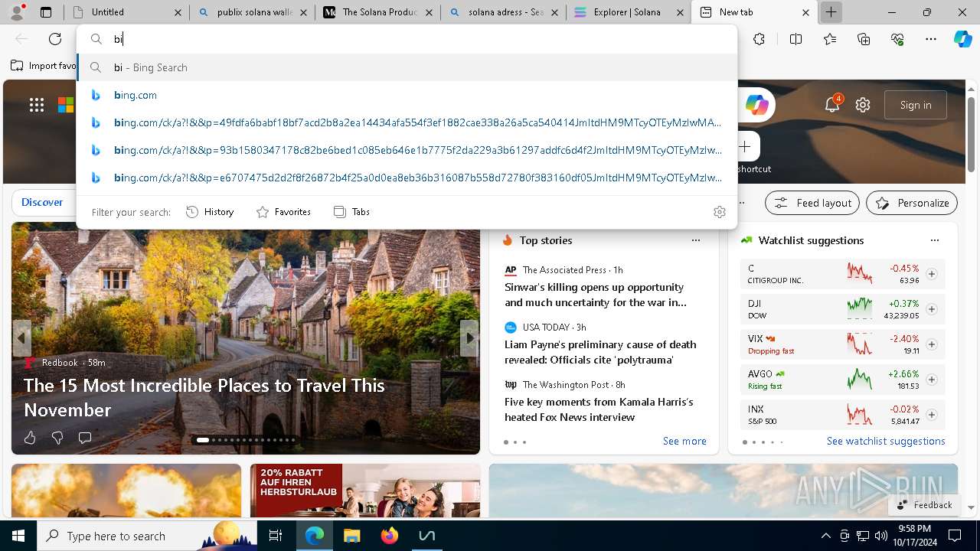Show next carousel story arrow

(x=469, y=338)
